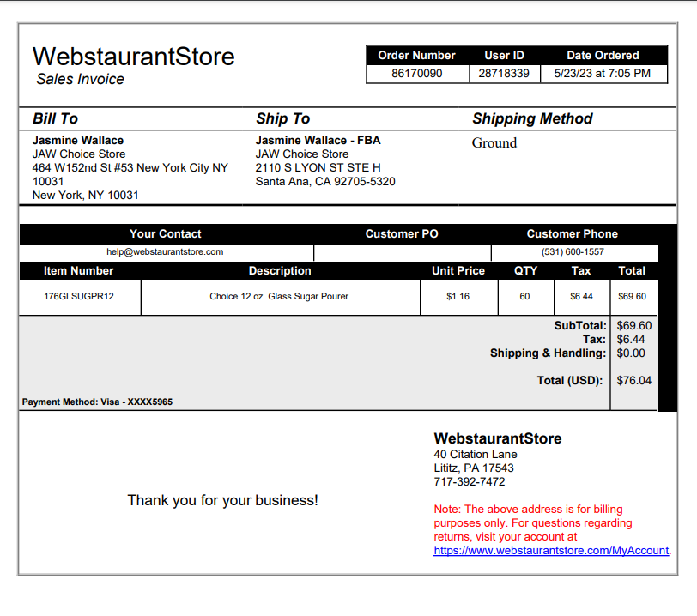Click the Description column header

[280, 270]
